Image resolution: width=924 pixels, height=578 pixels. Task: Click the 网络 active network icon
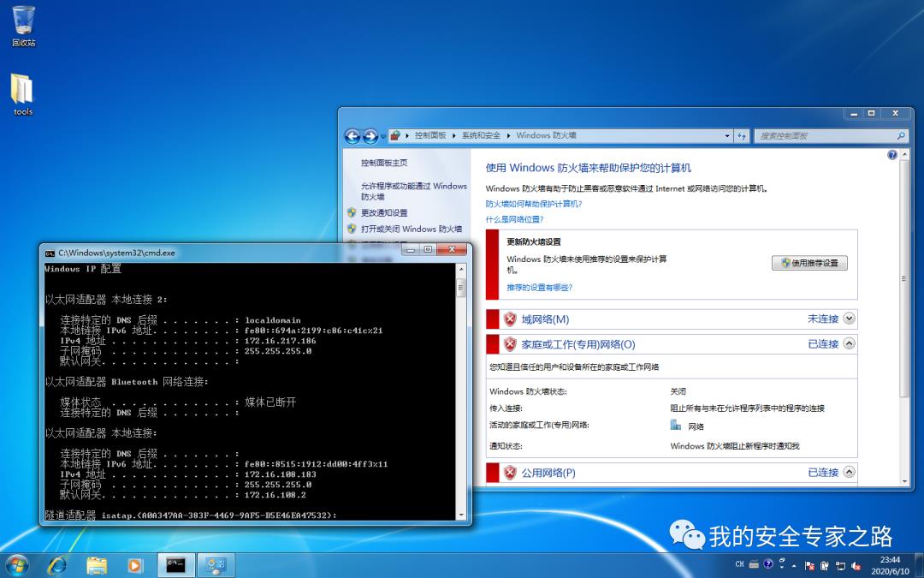[x=675, y=425]
